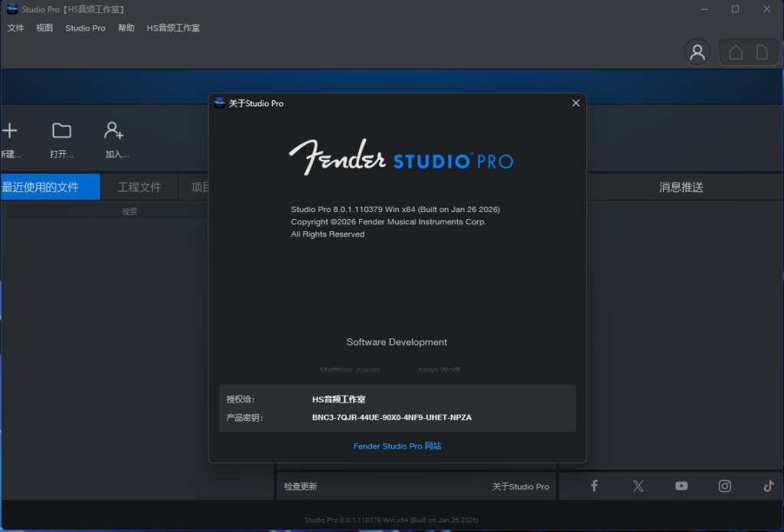
Task: Click the X social media icon
Action: [637, 485]
